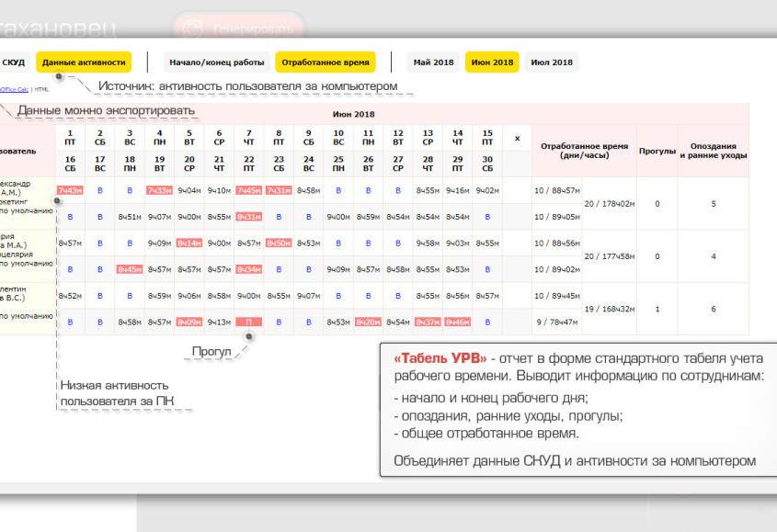Click the Отработанное время (дни/часы) column header
The height and width of the screenshot is (532, 777).
point(584,151)
